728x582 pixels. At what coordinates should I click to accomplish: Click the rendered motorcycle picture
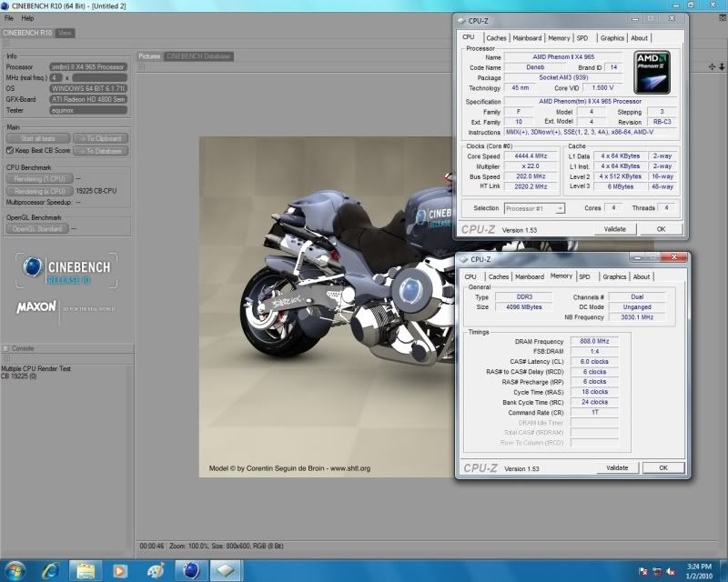click(327, 306)
